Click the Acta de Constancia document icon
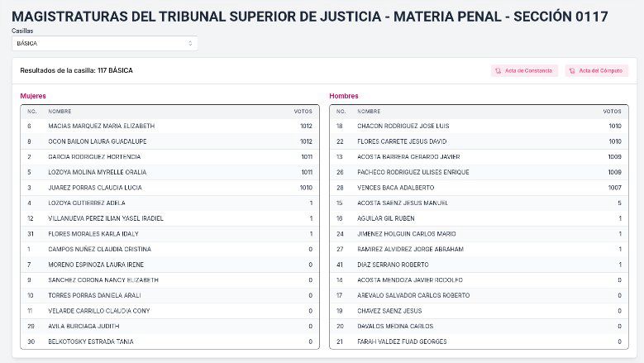 [499, 70]
